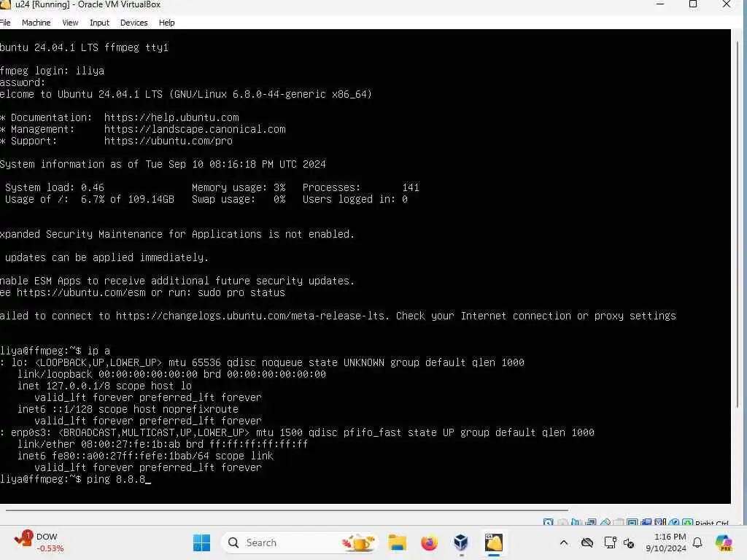
Task: Click the https://landscape.canonical.com text
Action: click(195, 129)
